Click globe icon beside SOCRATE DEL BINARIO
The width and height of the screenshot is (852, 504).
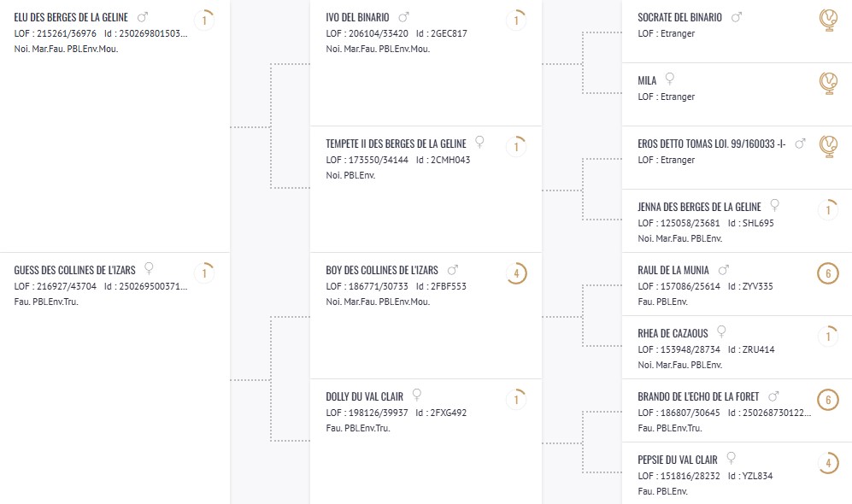point(827,20)
